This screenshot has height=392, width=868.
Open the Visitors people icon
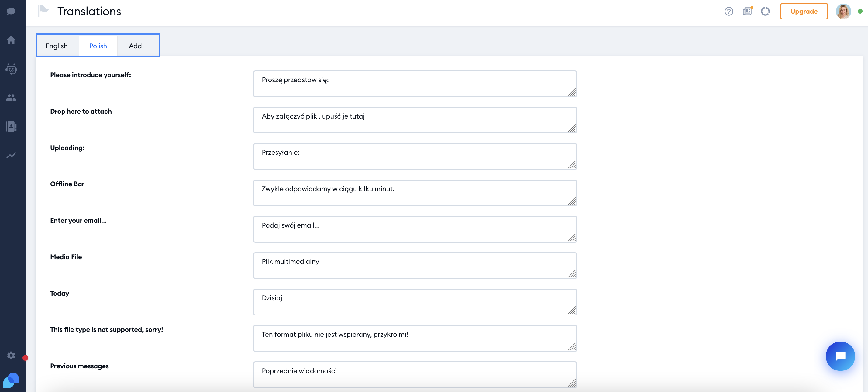coord(11,98)
